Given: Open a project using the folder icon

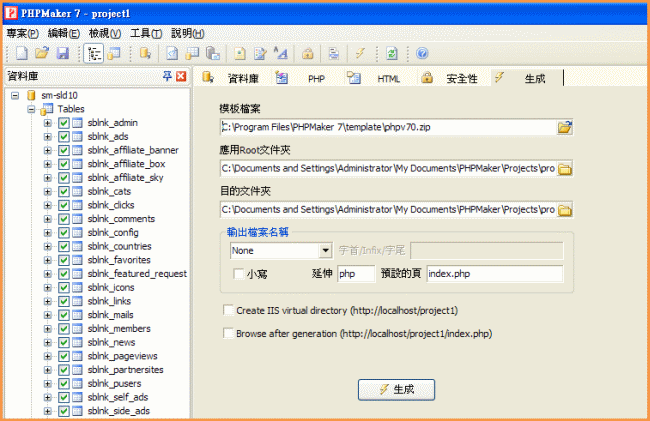Looking at the screenshot, I should click(x=41, y=53).
